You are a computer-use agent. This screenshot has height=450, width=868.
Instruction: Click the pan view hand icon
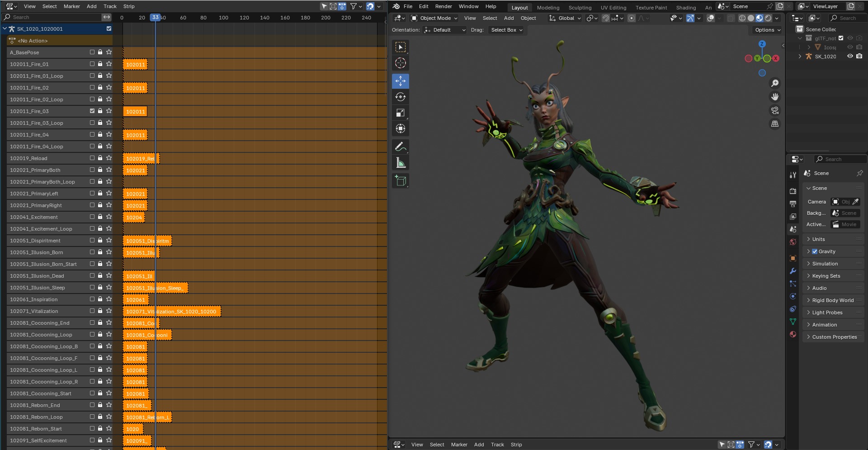tap(775, 97)
